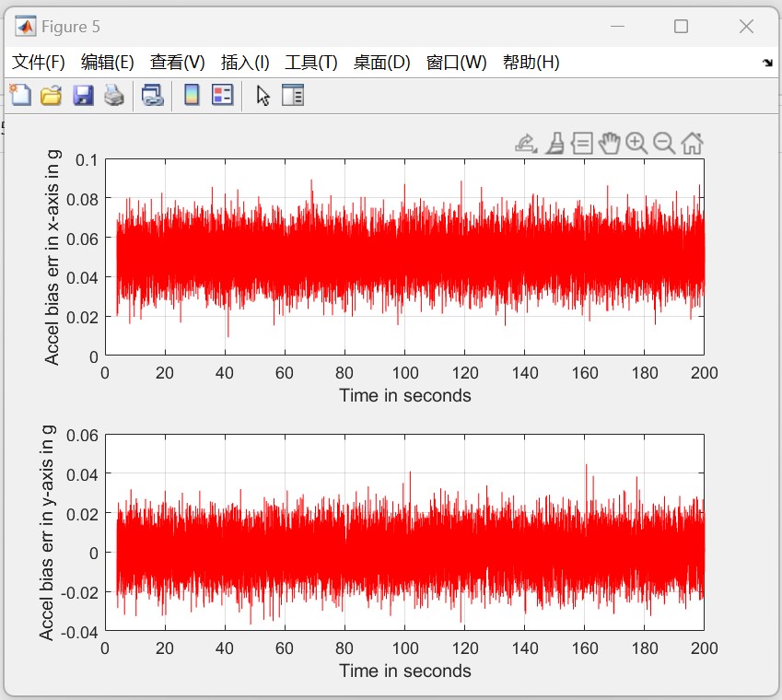Insert a legend using the toolbar icon
The height and width of the screenshot is (700, 782).
click(222, 95)
